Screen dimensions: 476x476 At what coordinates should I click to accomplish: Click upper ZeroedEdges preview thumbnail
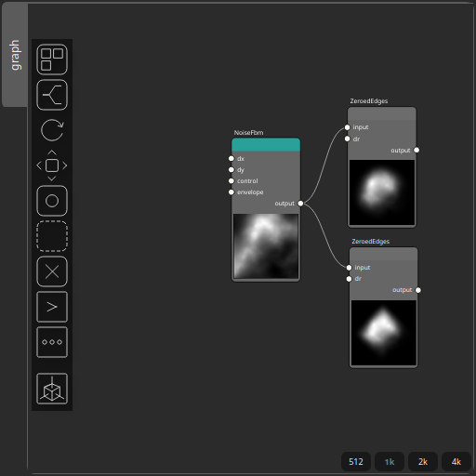[382, 192]
